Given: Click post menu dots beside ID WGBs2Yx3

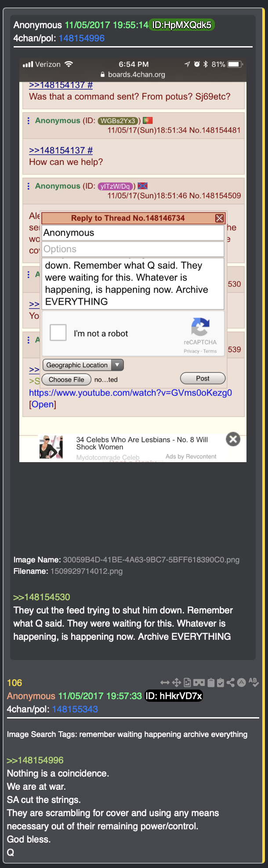Looking at the screenshot, I should (x=29, y=120).
